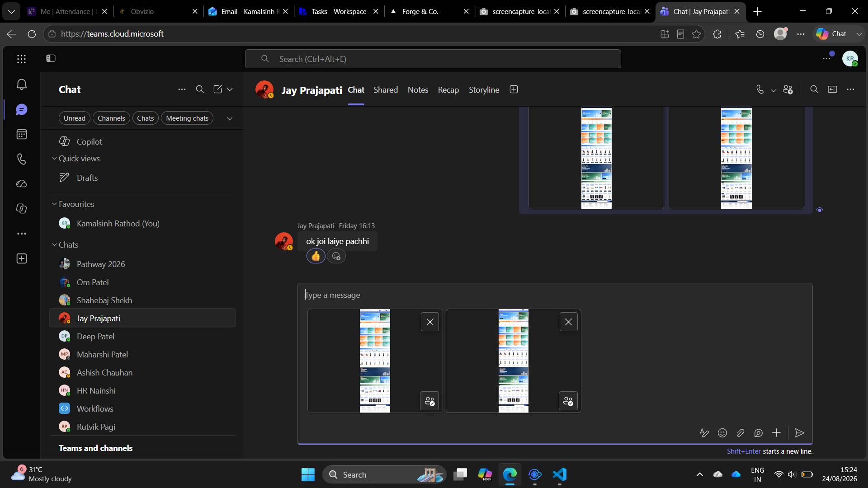The width and height of the screenshot is (868, 488).
Task: Click the paperclip attach file icon
Action: tap(741, 433)
